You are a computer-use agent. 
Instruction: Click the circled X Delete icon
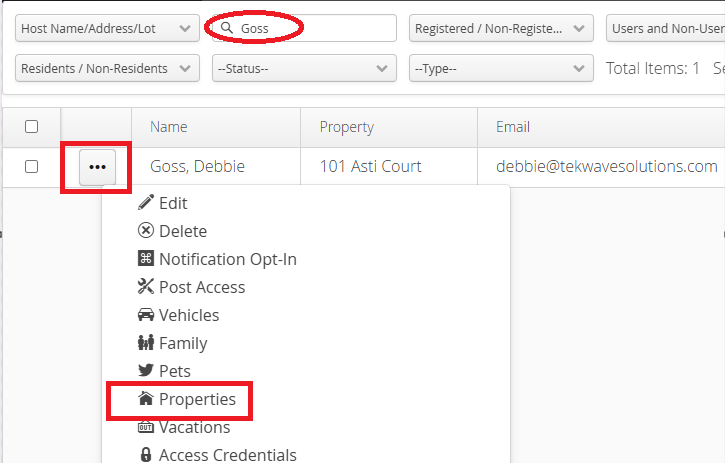click(146, 230)
